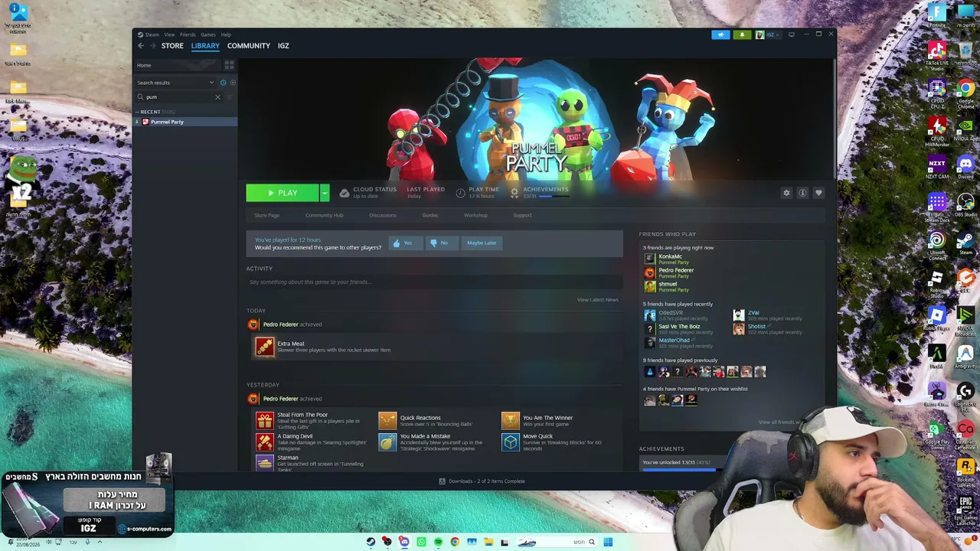
Task: Open the Help menu
Action: (x=226, y=34)
